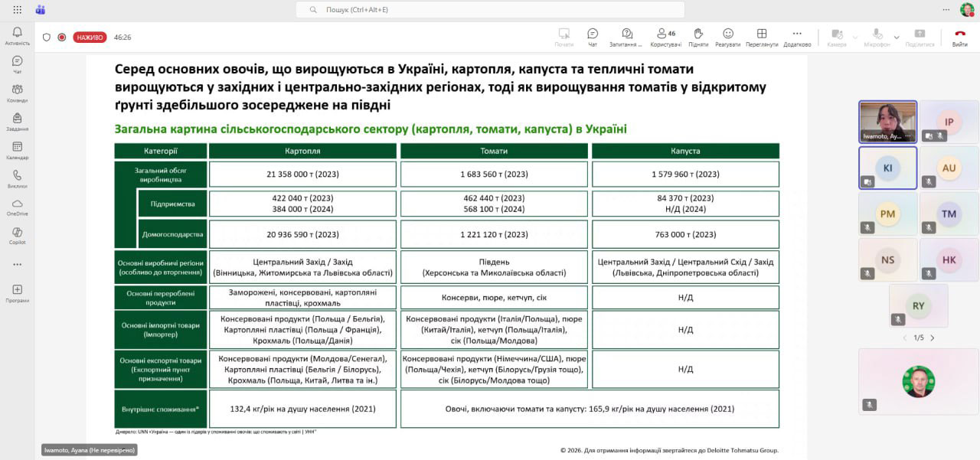Leave the meeting with Вийти button
The height and width of the screenshot is (460, 980).
tap(959, 37)
